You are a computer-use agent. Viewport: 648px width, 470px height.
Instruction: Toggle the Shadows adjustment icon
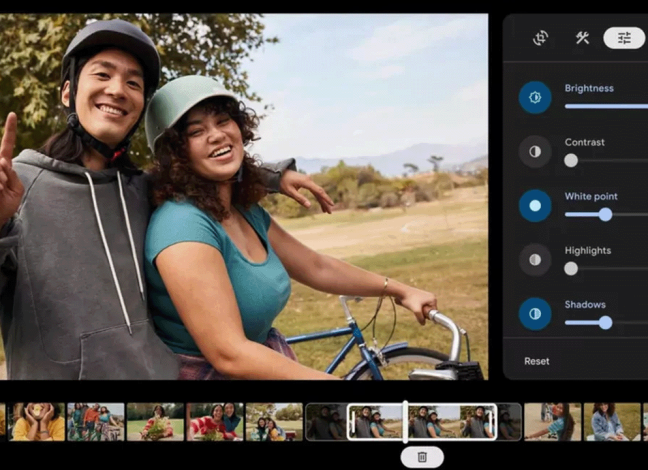(535, 314)
